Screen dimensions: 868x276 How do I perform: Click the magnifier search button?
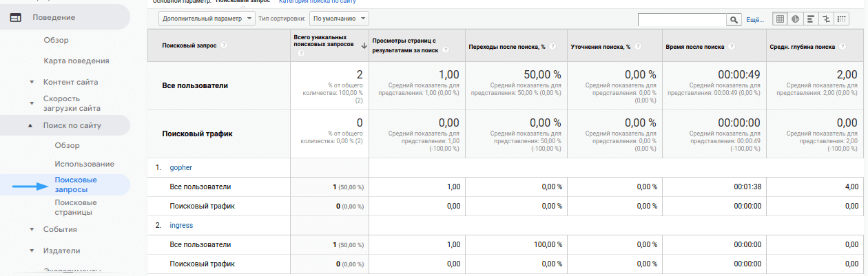pos(734,19)
